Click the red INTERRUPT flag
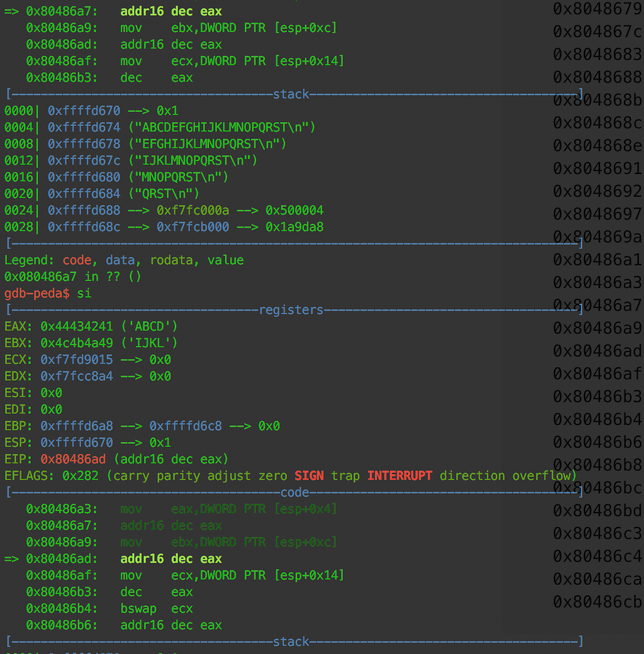This screenshot has height=654, width=644. pos(399,476)
